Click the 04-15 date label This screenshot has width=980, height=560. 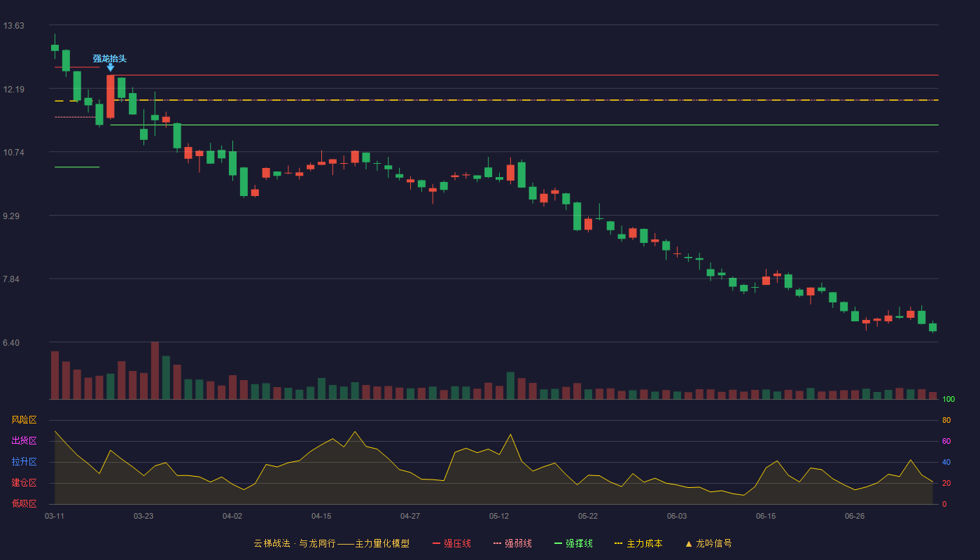[321, 516]
